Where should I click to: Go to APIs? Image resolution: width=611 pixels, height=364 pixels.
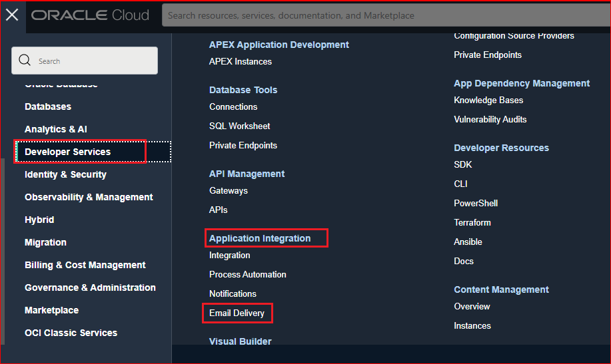[219, 210]
